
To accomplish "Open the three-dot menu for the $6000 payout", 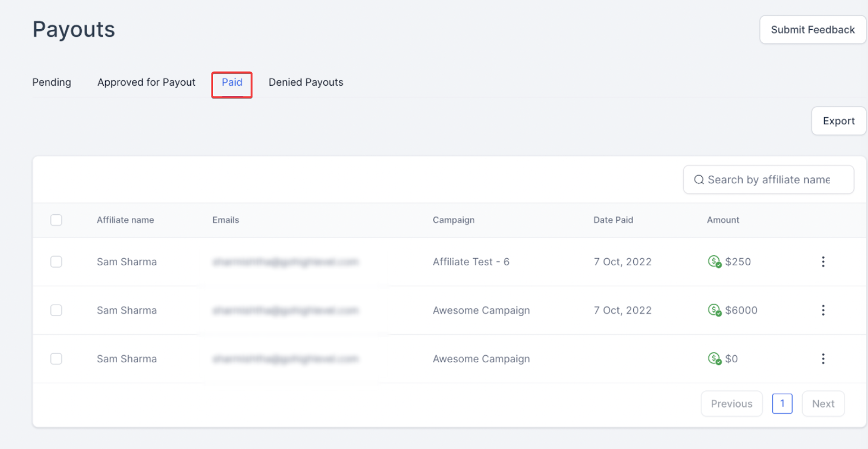I will pos(823,310).
